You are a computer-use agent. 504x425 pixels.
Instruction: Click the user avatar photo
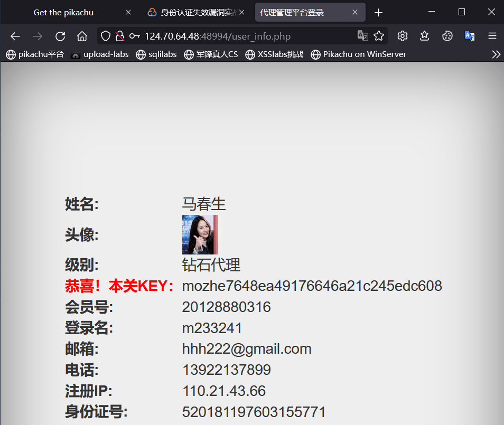(x=200, y=234)
